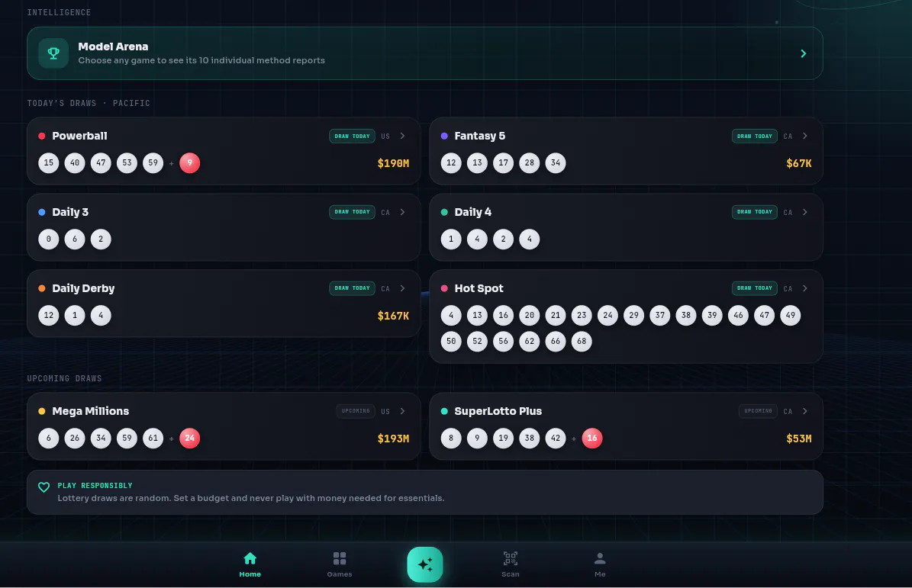Expand the Fantasy 5 card chevron
The image size is (912, 588).
tap(805, 136)
